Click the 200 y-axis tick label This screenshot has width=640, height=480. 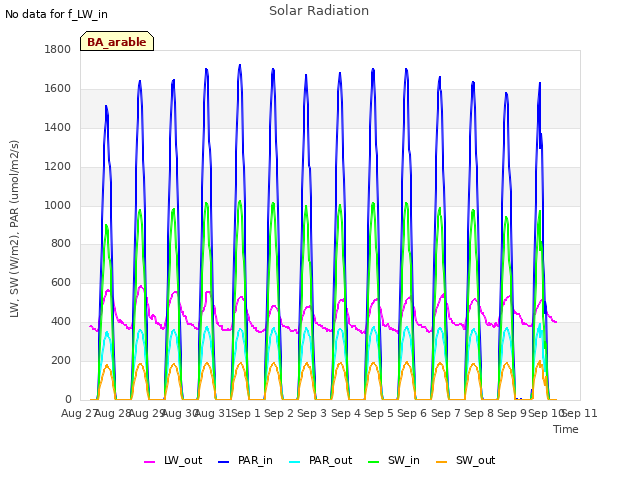[x=61, y=361]
